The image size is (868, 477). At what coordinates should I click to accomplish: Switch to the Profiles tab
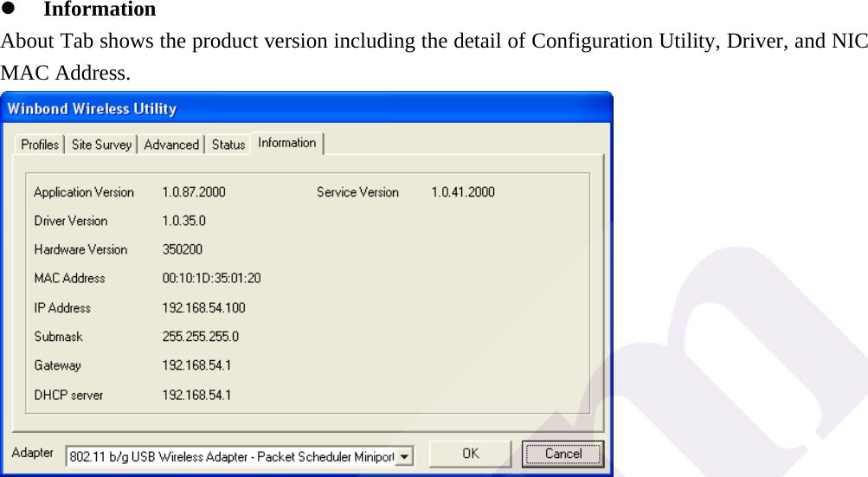[x=39, y=145]
